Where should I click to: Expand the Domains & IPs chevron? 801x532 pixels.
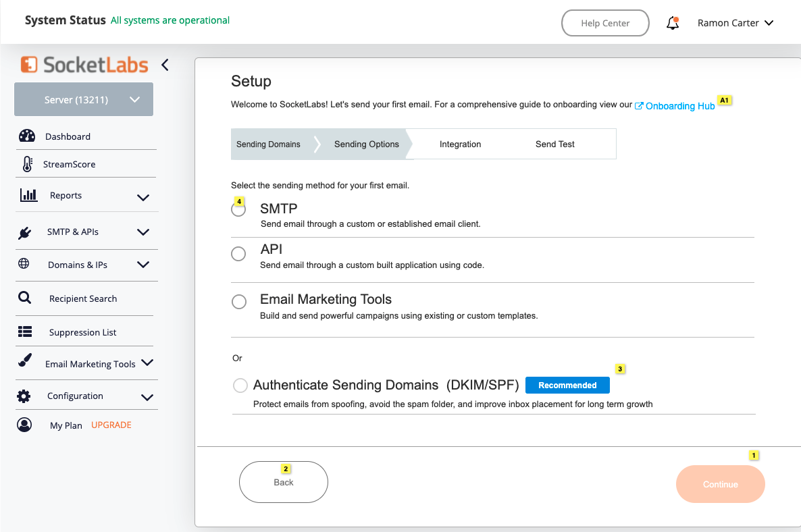click(143, 265)
